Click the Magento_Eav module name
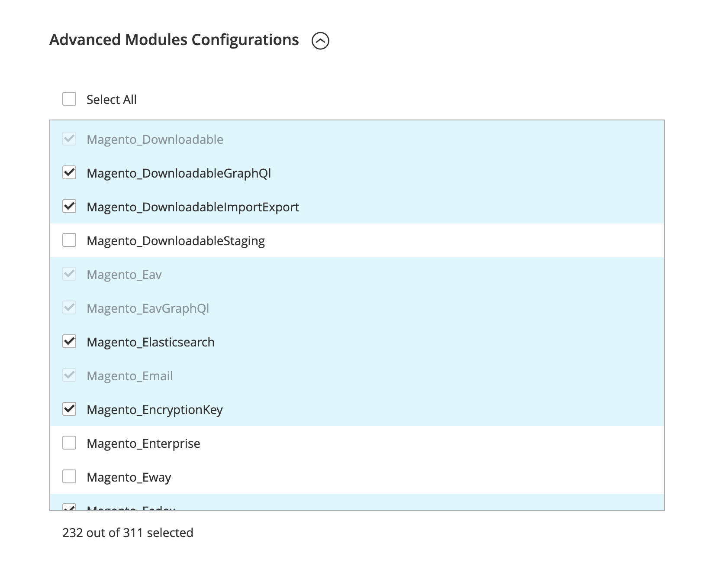 [124, 275]
